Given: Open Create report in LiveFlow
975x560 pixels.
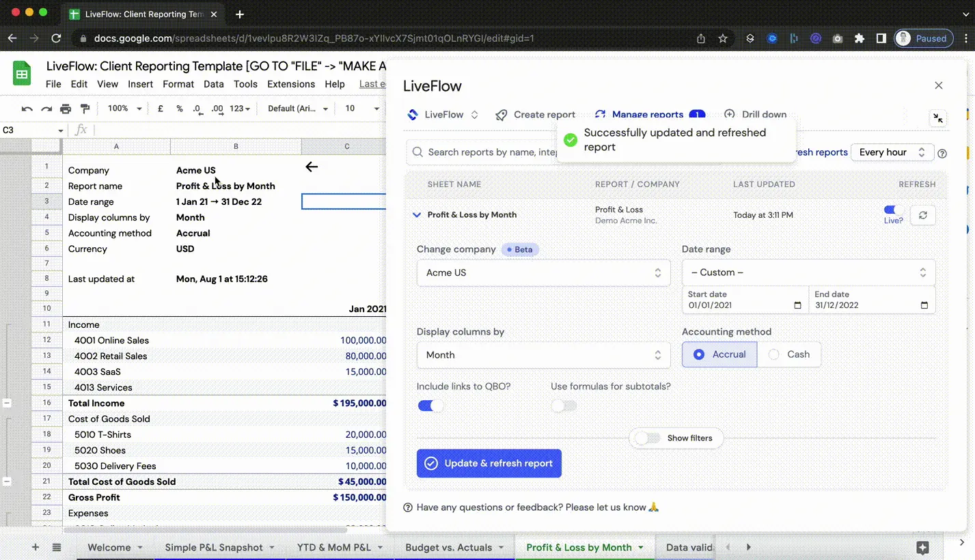Looking at the screenshot, I should (x=536, y=114).
